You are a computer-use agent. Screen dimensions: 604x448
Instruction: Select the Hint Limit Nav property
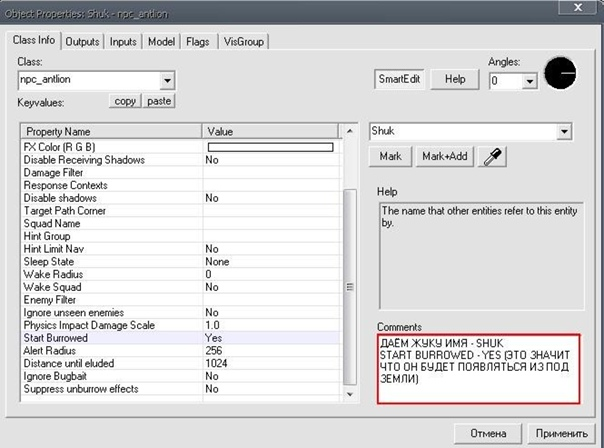pyautogui.click(x=180, y=249)
